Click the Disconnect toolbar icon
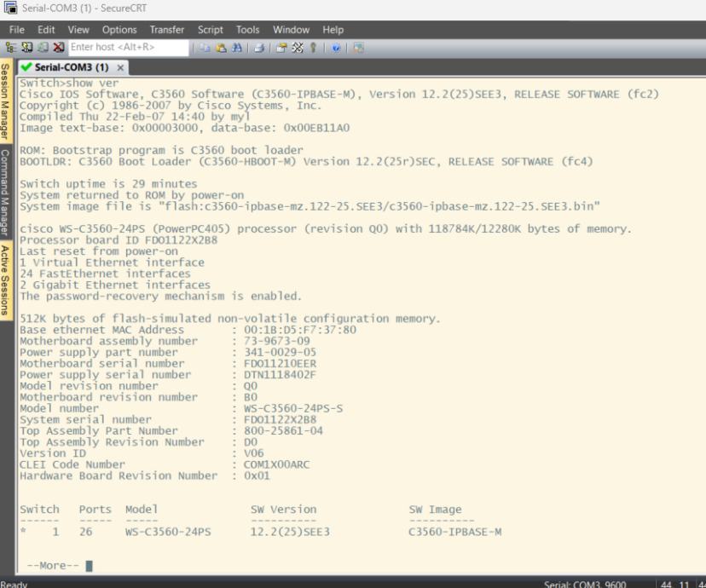This screenshot has height=588, width=706. [x=59, y=47]
